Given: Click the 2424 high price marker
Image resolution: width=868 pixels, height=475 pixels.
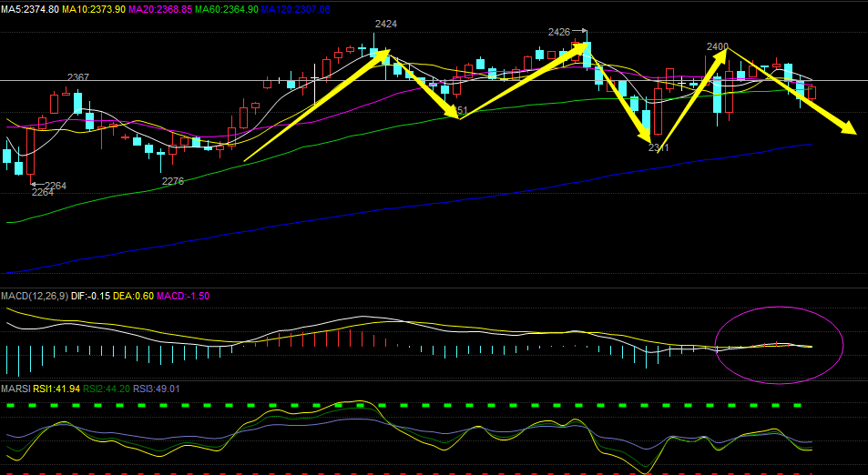Looking at the screenshot, I should (385, 24).
